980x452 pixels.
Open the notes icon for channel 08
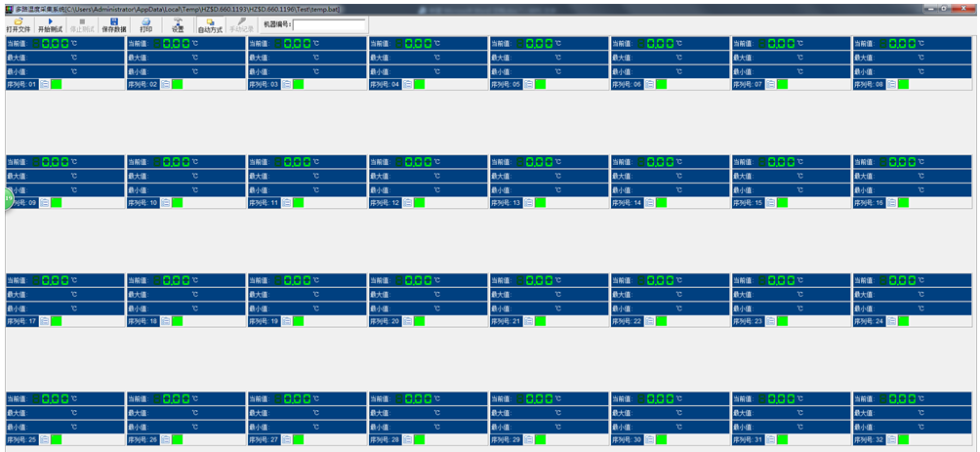tap(892, 85)
